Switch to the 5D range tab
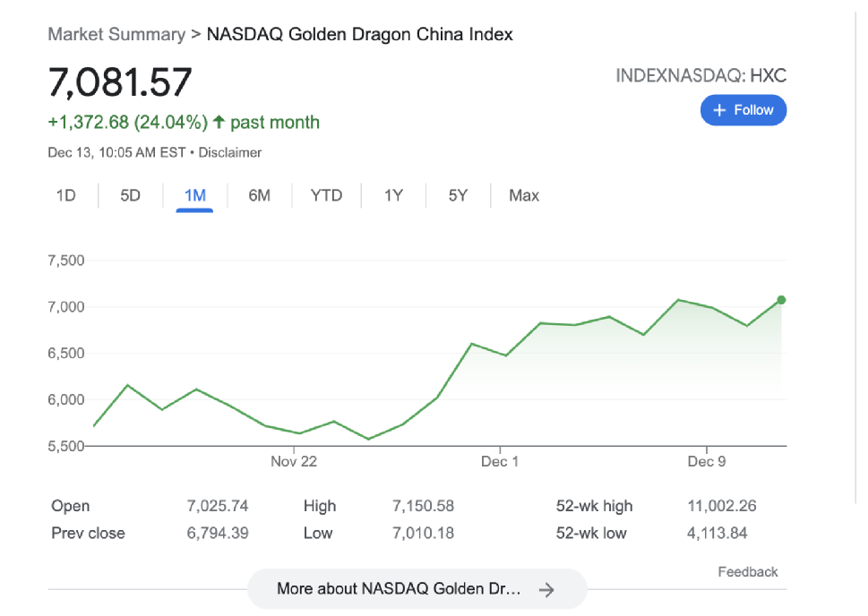The image size is (868, 616). [130, 195]
